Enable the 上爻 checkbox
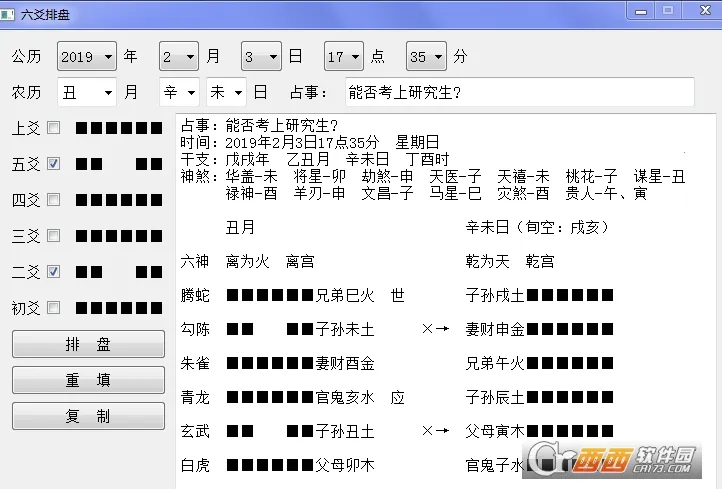 53,128
